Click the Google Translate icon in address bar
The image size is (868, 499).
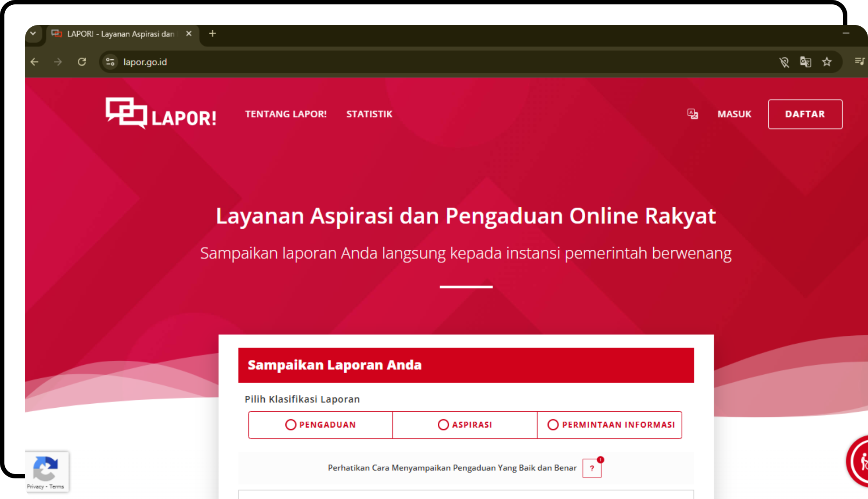(805, 62)
